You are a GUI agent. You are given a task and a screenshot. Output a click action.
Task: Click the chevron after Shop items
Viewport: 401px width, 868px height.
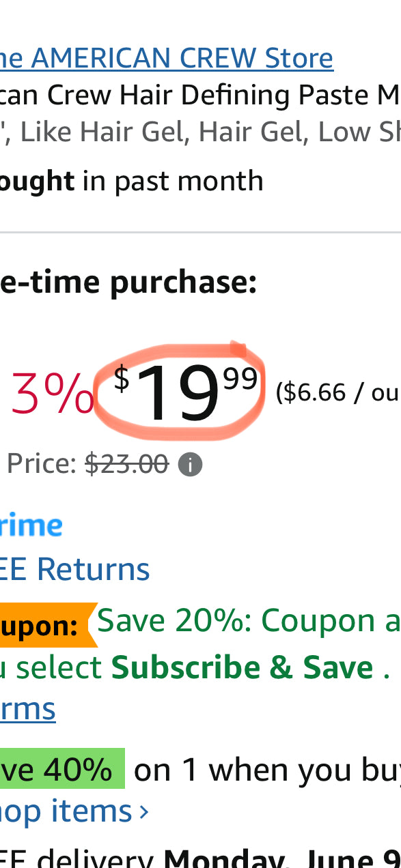(x=143, y=812)
